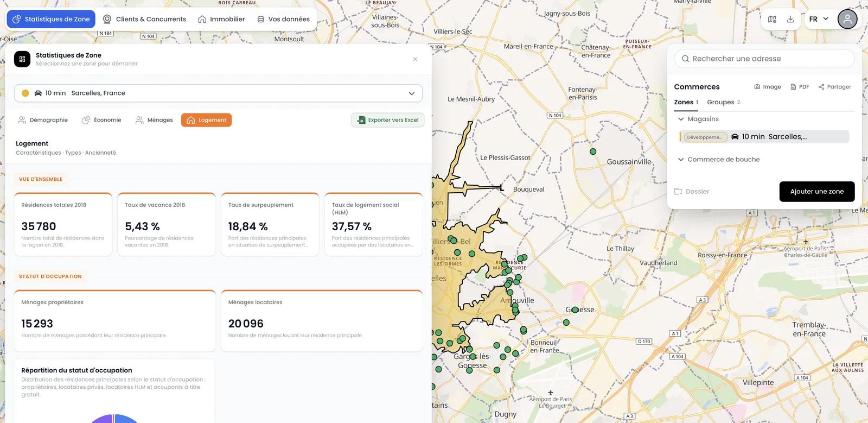Click the Résidences totales 2018 card
The height and width of the screenshot is (423, 868).
[63, 224]
